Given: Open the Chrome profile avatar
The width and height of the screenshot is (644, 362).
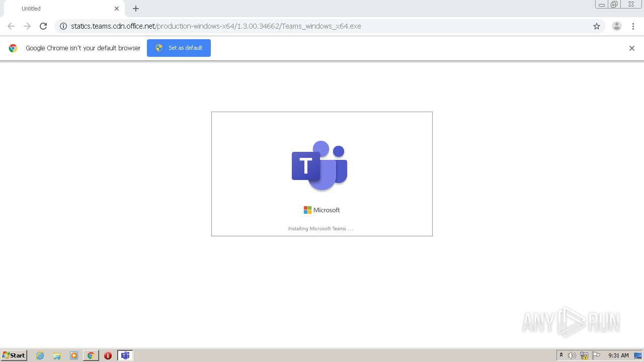Looking at the screenshot, I should point(616,26).
